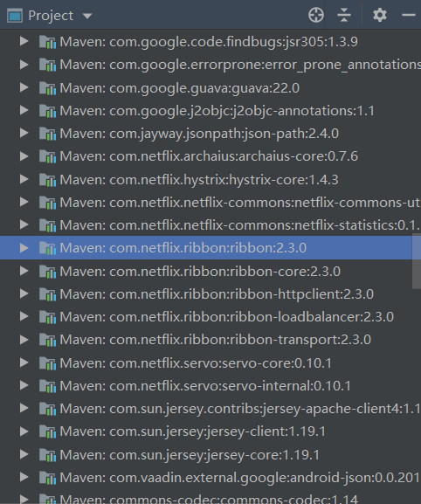The width and height of the screenshot is (421, 504).
Task: Expand the archaius-core:0.7.6 node
Action: point(24,156)
